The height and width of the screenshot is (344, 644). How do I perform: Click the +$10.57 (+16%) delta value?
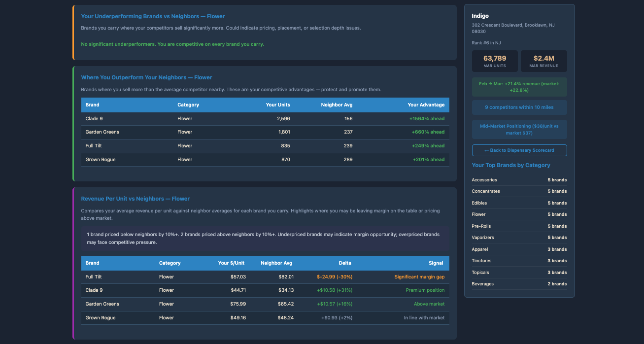click(x=335, y=304)
